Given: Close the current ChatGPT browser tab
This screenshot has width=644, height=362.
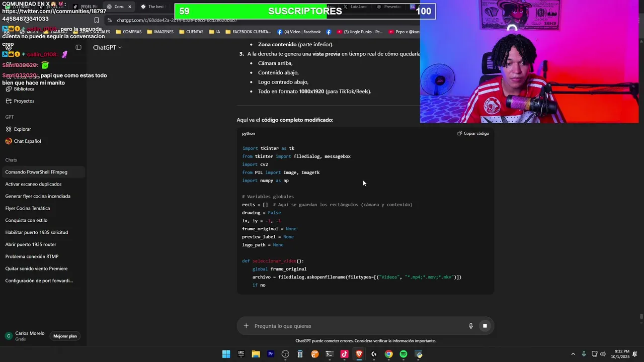Looking at the screenshot, I should (x=130, y=7).
